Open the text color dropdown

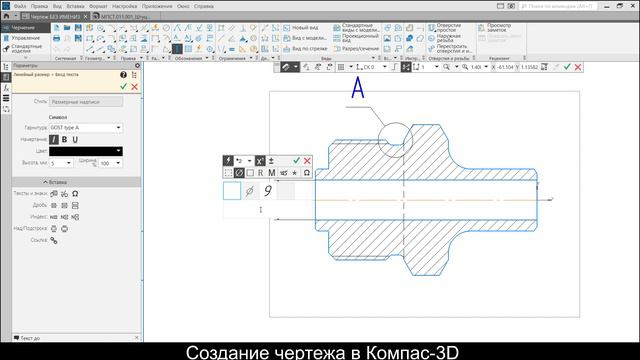118,151
